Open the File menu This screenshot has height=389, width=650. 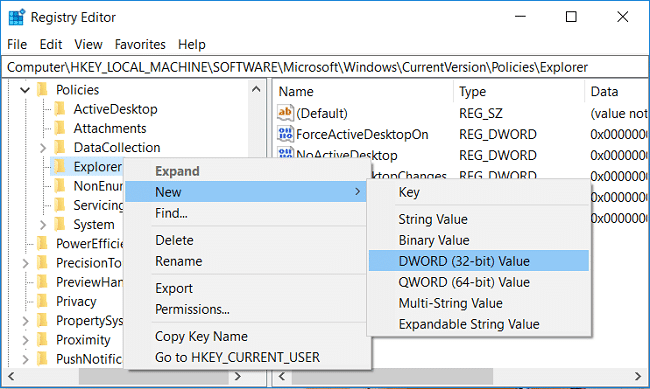(x=17, y=44)
